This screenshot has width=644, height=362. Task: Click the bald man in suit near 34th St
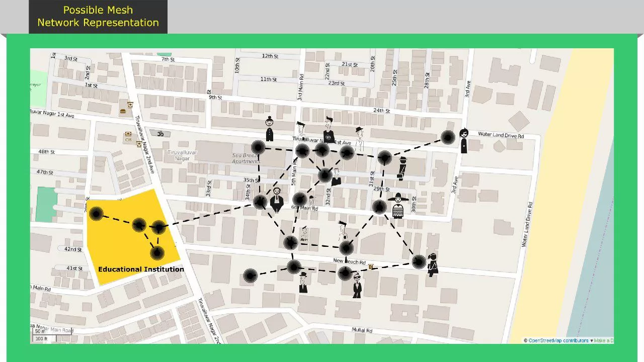tap(276, 200)
